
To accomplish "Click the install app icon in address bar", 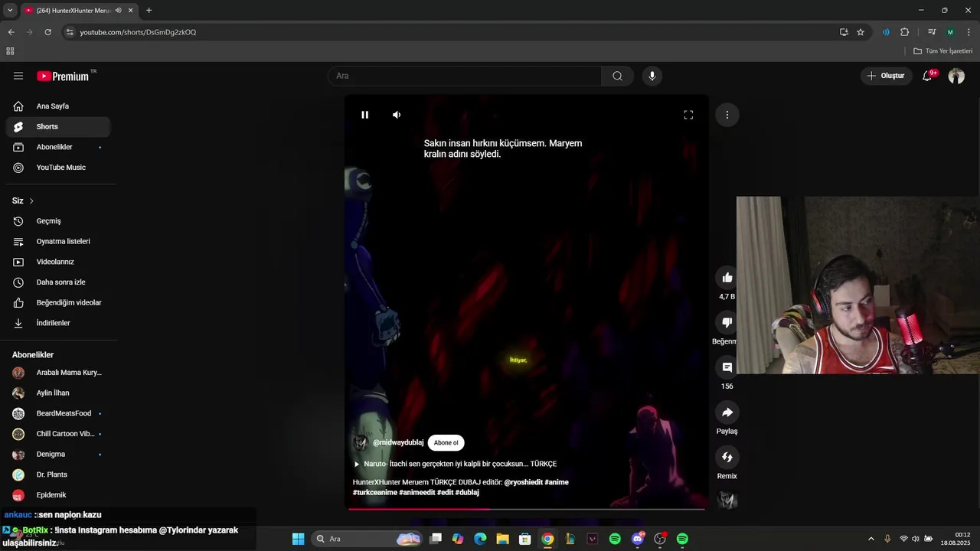I will [x=844, y=32].
